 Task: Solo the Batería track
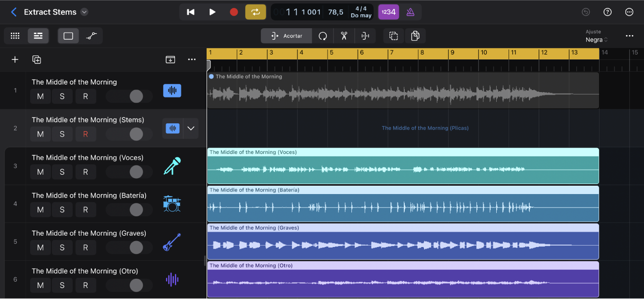click(x=63, y=209)
